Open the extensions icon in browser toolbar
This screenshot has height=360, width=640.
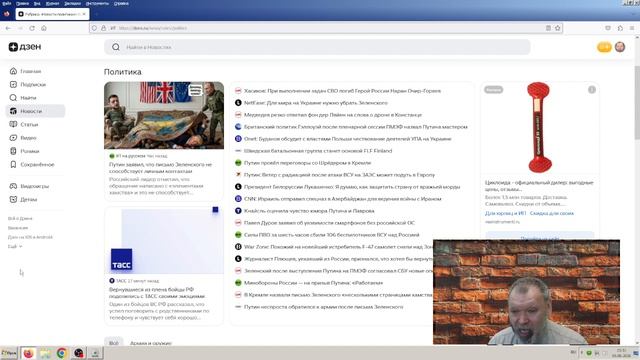620,28
